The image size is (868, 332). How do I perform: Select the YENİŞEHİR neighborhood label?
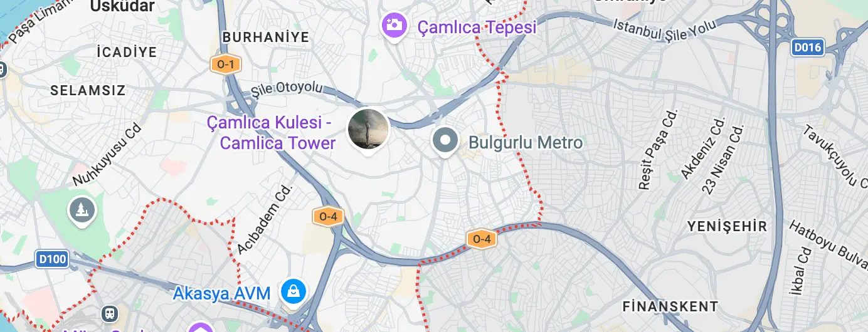pos(728,226)
